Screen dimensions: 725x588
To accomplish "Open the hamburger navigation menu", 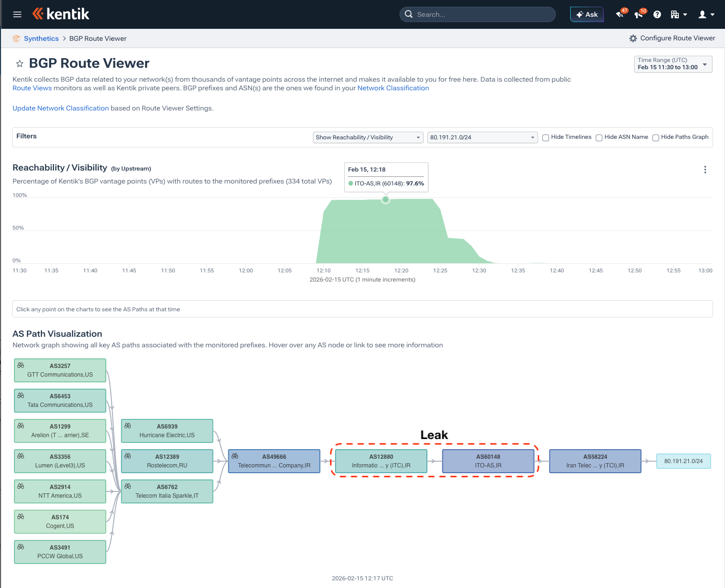I will tap(17, 14).
